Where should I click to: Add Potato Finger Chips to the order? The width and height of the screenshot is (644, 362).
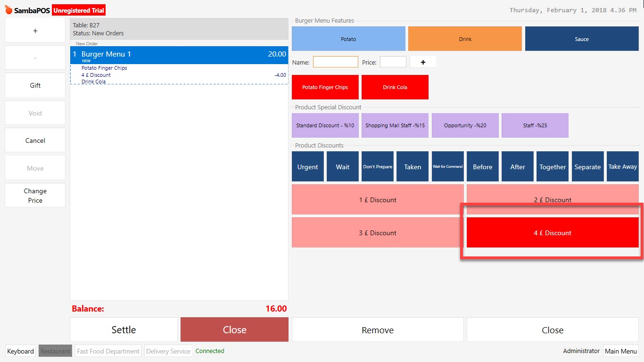[x=325, y=87]
